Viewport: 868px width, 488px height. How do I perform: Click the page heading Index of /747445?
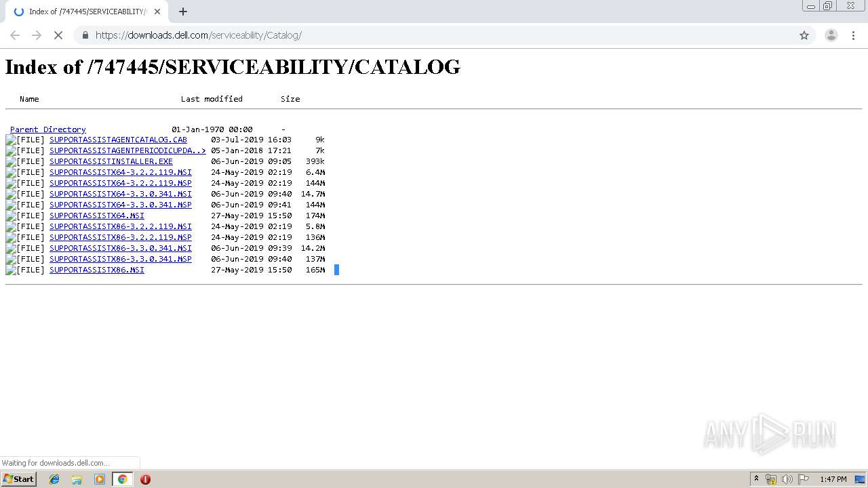(233, 66)
